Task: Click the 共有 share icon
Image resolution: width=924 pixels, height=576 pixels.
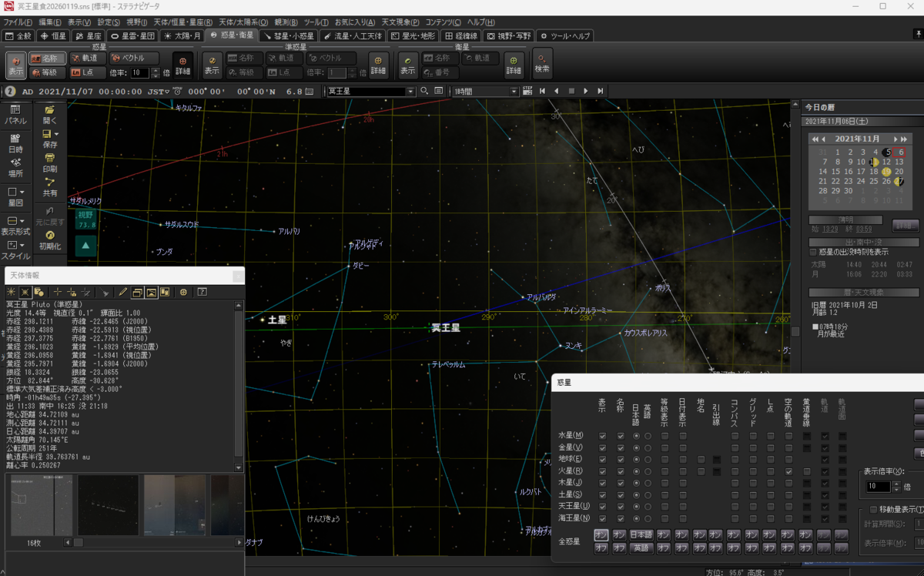Action: coord(49,187)
